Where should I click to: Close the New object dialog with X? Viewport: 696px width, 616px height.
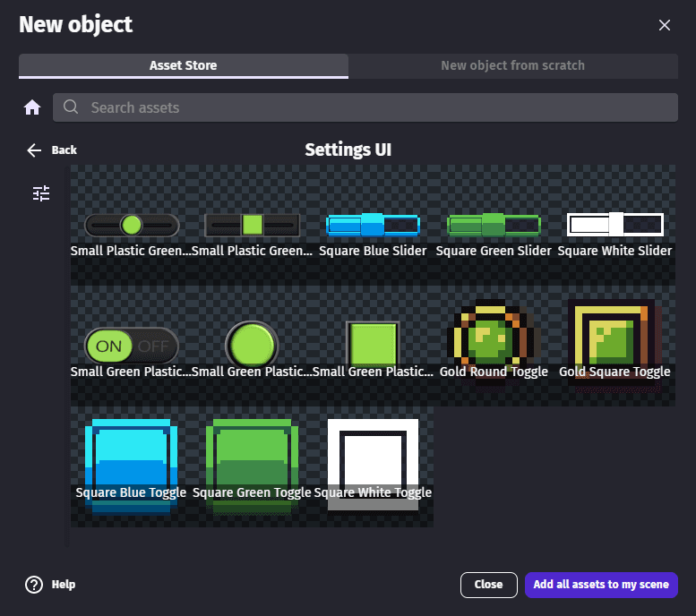point(664,25)
